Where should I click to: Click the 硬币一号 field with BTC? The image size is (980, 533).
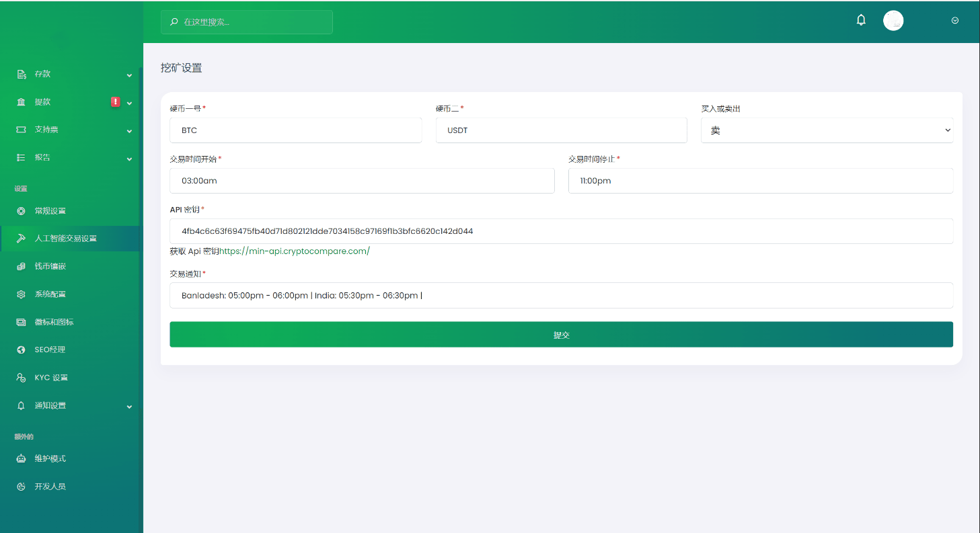click(x=296, y=130)
